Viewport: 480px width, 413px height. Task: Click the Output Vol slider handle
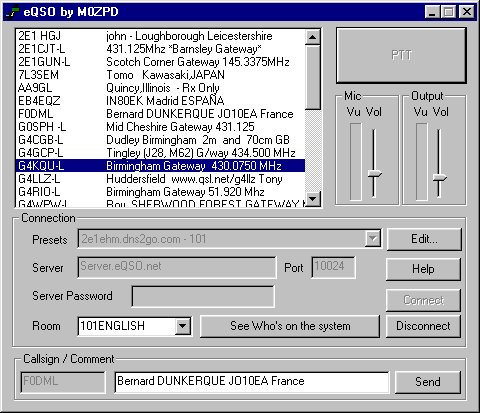[440, 178]
